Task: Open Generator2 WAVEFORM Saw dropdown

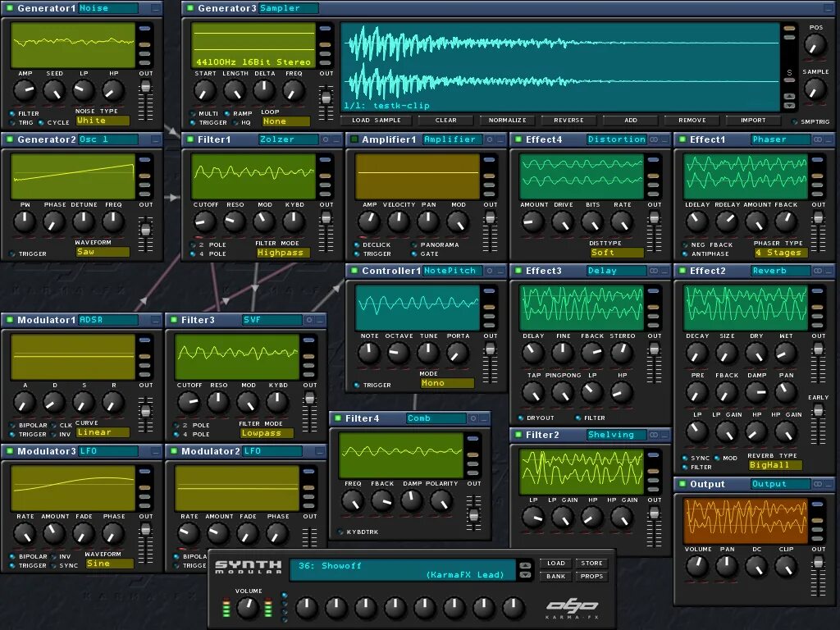Action: (102, 252)
